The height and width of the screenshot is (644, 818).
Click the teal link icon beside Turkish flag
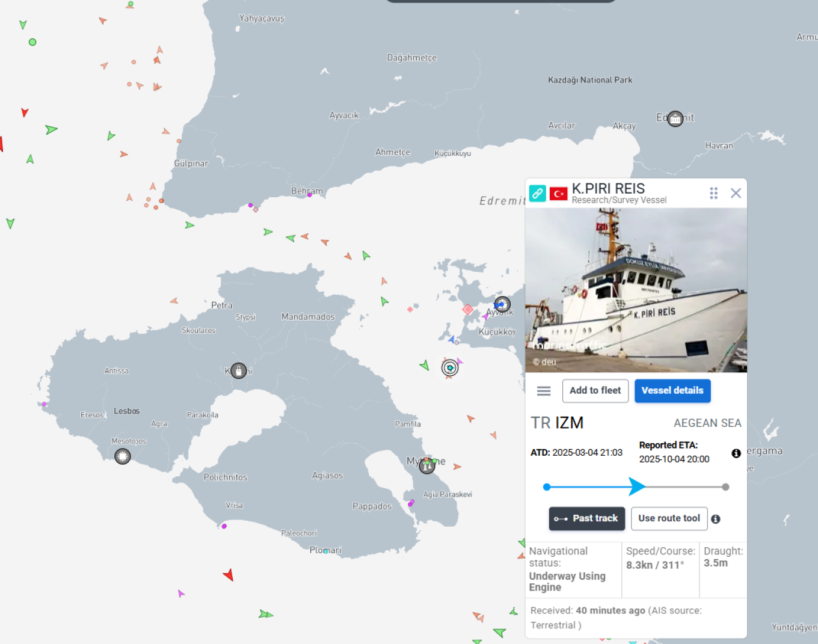tap(537, 194)
